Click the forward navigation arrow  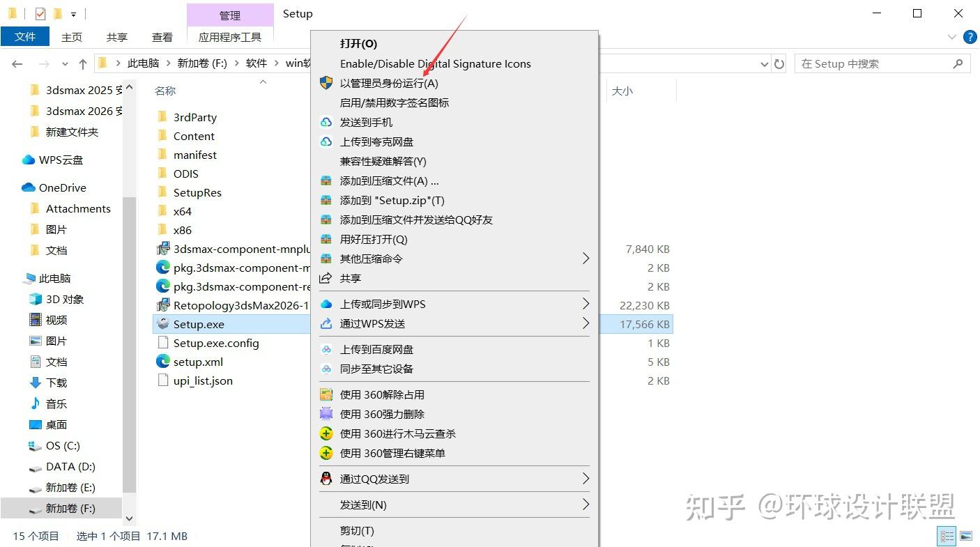pyautogui.click(x=44, y=64)
